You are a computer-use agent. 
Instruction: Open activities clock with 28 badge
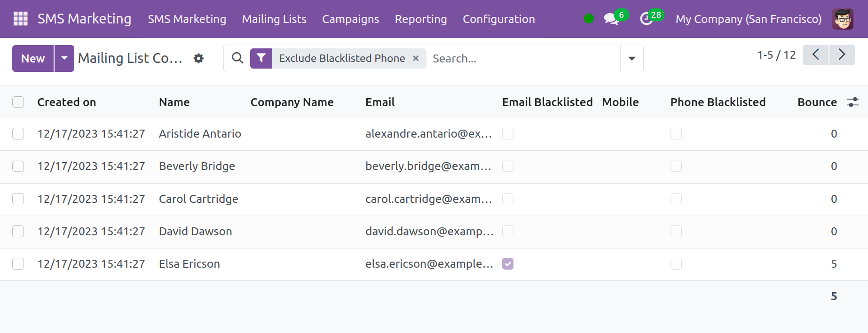point(647,19)
